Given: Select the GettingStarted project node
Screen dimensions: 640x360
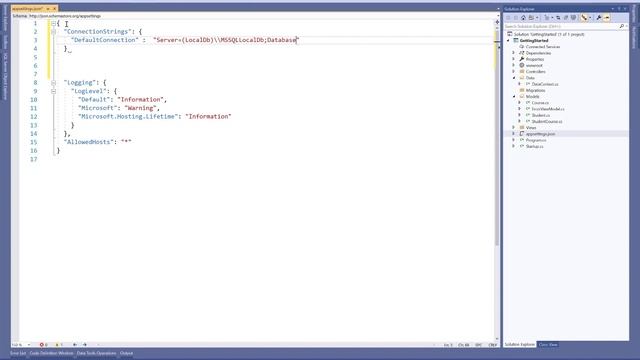Looking at the screenshot, I should (534, 40).
